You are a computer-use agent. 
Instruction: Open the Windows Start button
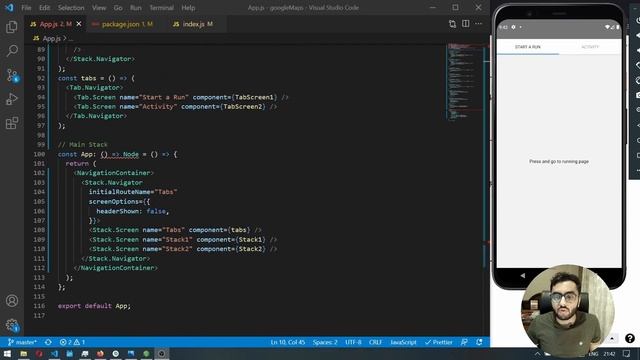(x=7, y=353)
